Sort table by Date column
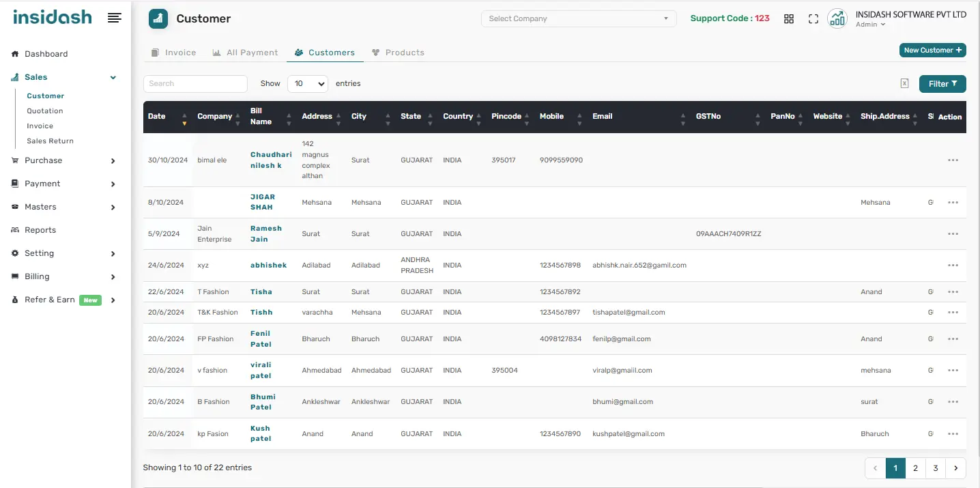The image size is (980, 488). point(167,117)
